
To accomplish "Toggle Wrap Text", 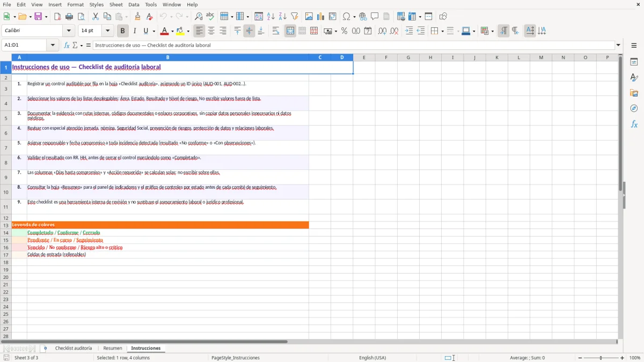I will [x=276, y=31].
